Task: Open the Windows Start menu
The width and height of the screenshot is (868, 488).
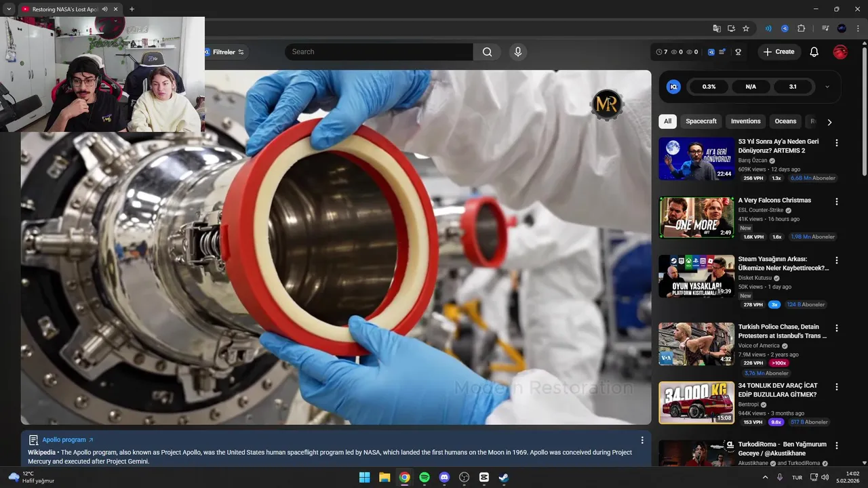Action: 364,477
